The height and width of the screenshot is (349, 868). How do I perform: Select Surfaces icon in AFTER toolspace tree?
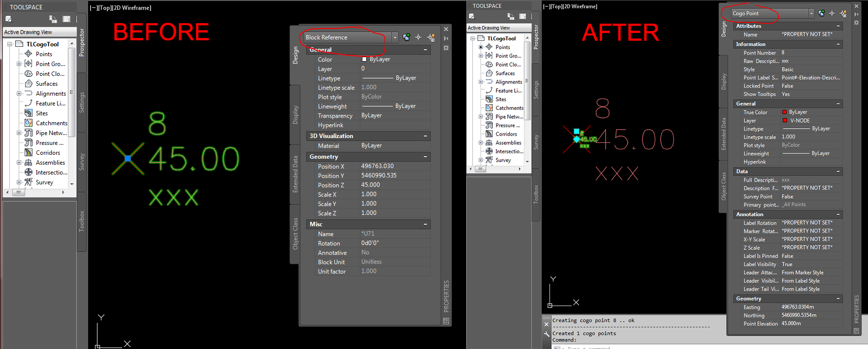(489, 73)
